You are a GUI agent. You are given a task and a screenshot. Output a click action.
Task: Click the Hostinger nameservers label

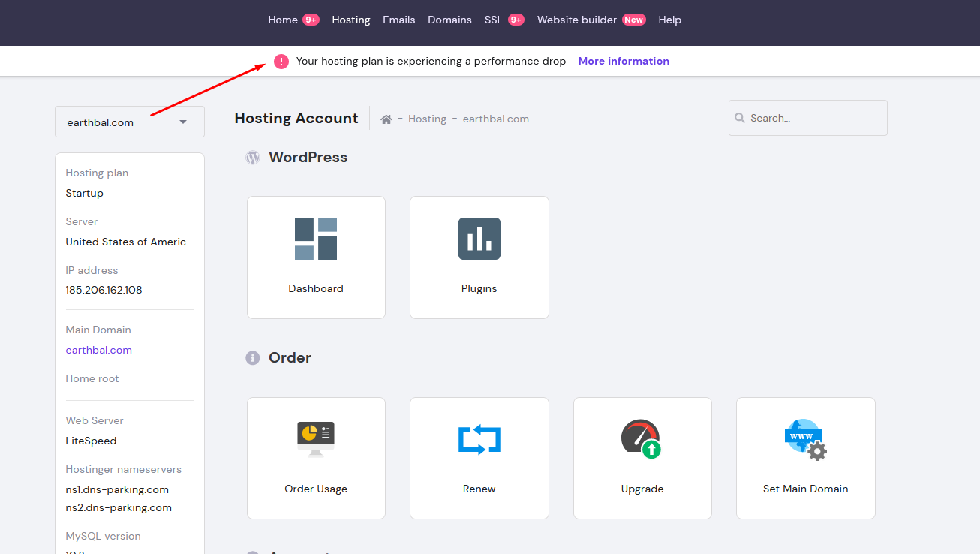[124, 469]
